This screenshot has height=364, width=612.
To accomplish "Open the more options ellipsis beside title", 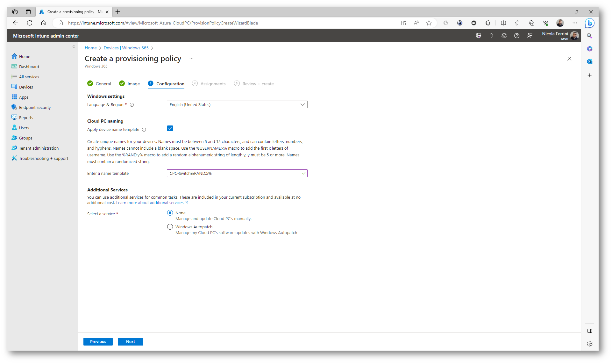I will click(191, 59).
